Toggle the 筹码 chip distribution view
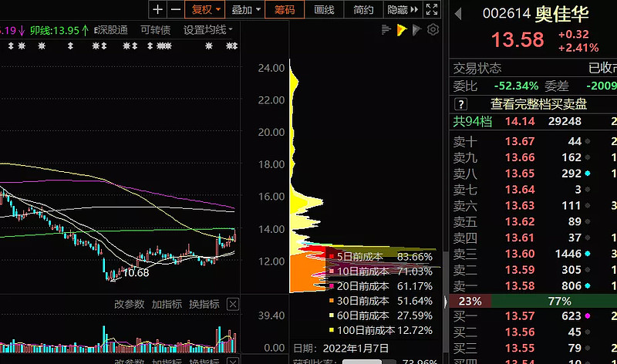This screenshot has width=617, height=364. click(285, 9)
